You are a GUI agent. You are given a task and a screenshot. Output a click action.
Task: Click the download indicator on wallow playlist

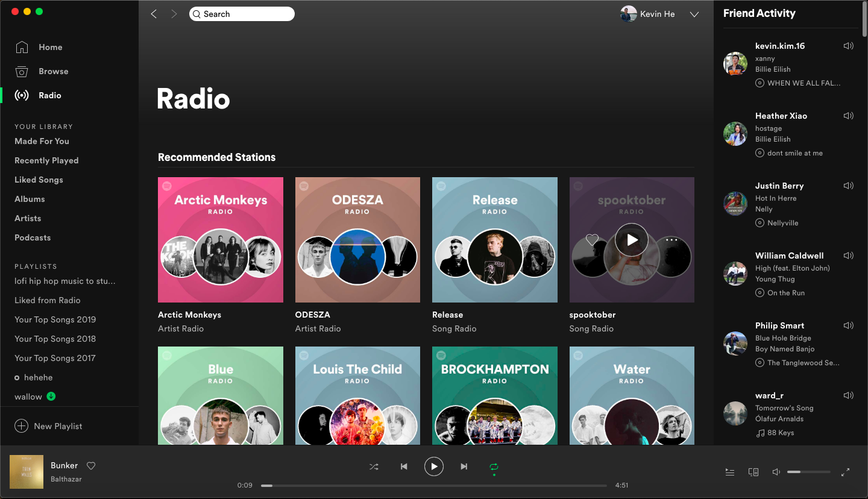pyautogui.click(x=51, y=397)
